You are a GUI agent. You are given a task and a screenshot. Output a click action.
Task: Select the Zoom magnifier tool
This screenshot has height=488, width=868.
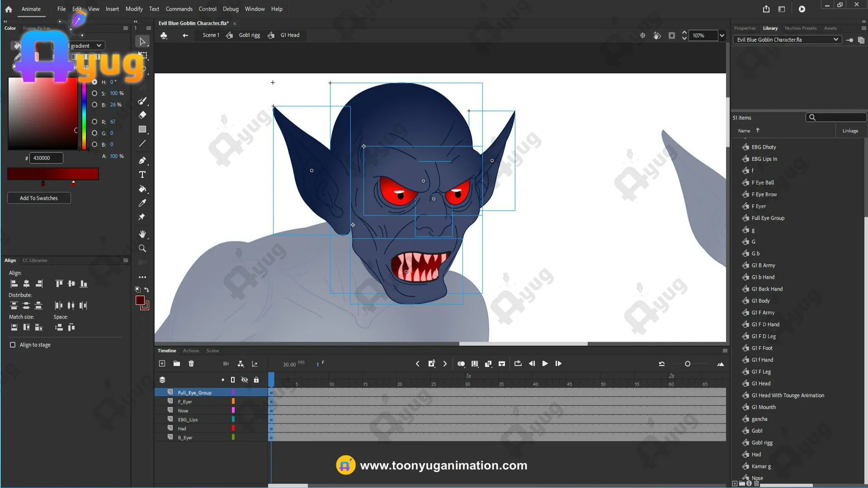point(142,249)
